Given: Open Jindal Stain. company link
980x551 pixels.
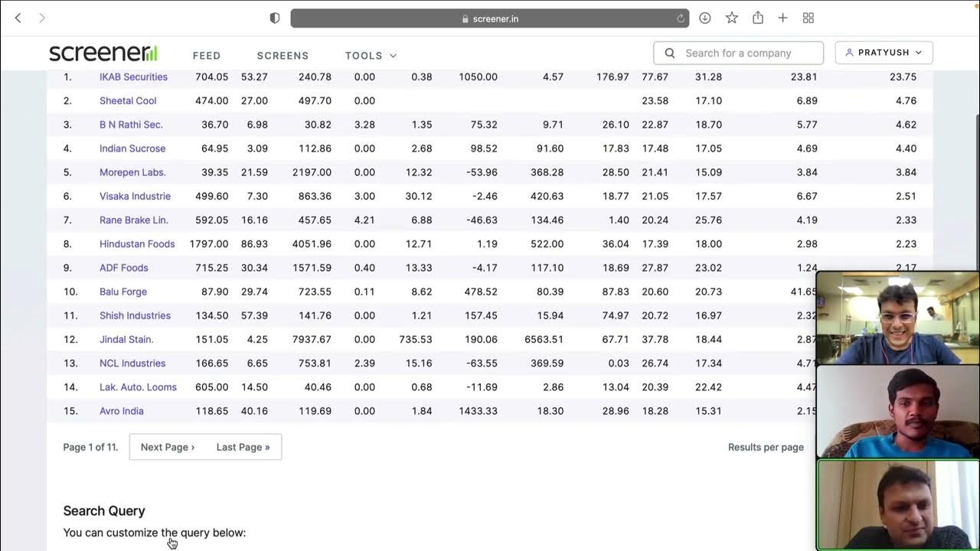Looking at the screenshot, I should [x=126, y=339].
